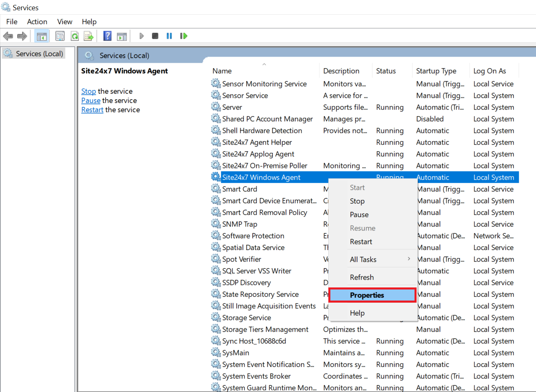Viewport: 536px width, 392px height.
Task: Open the View menu
Action: pos(65,22)
